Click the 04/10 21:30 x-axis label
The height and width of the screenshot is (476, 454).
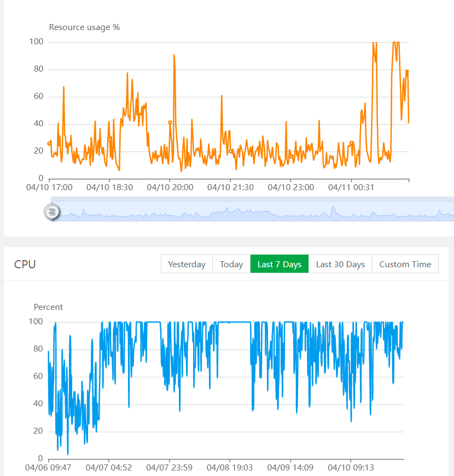tap(230, 187)
